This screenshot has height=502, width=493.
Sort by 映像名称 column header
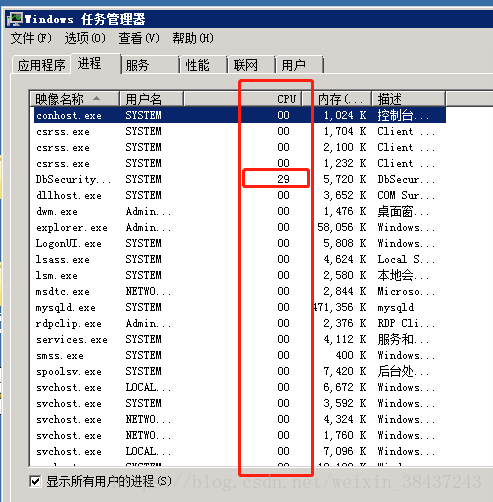pyautogui.click(x=74, y=99)
